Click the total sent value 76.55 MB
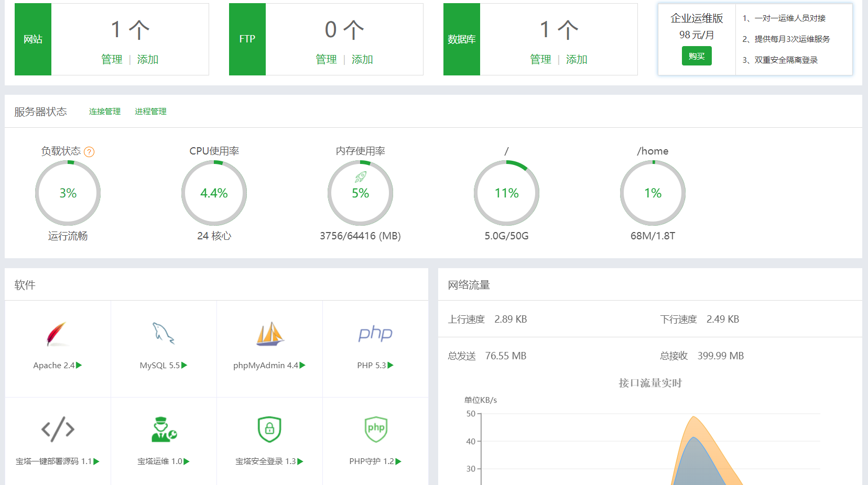The image size is (868, 485). [506, 356]
